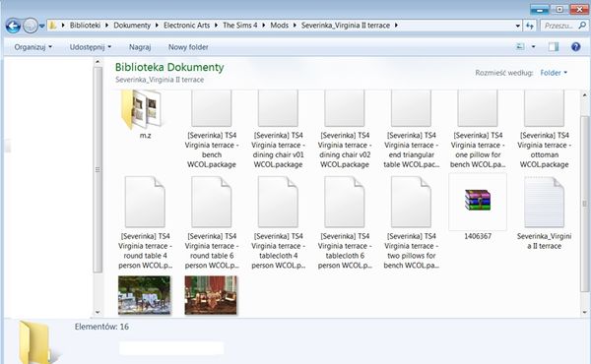Navigate to Biblioteki breadcrumb
Image resolution: width=591 pixels, height=364 pixels.
[85, 26]
